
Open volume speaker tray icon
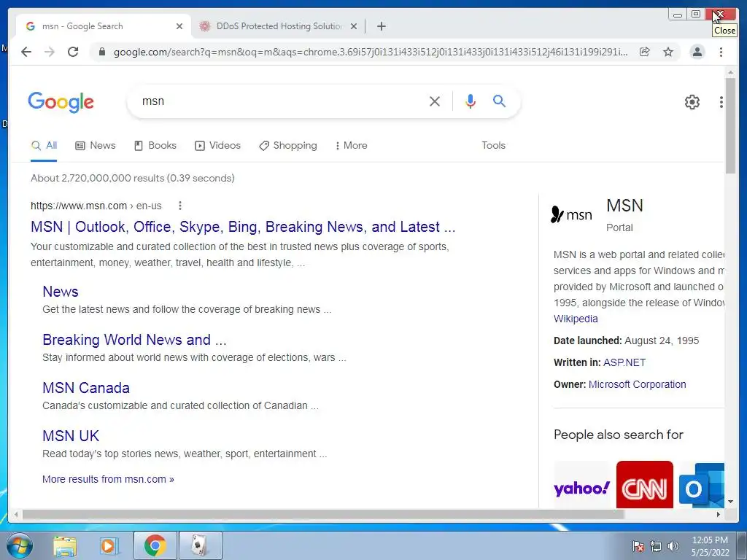pyautogui.click(x=673, y=546)
